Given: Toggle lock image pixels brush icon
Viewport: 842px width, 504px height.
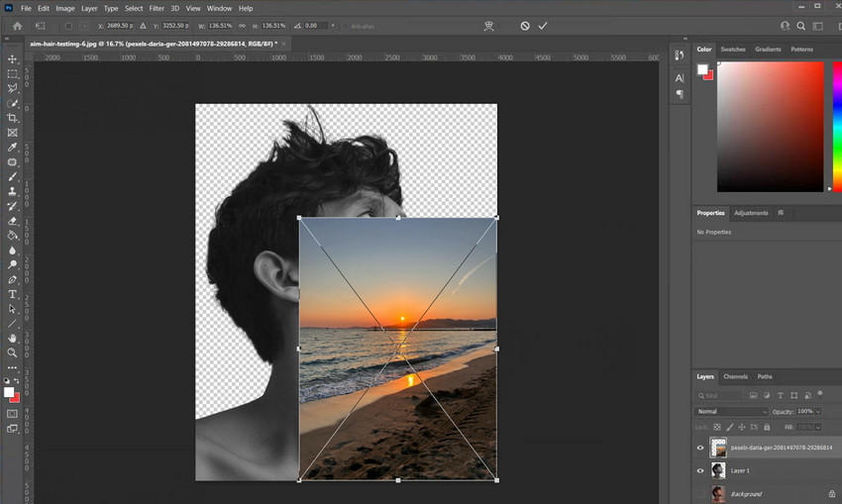Looking at the screenshot, I should click(729, 427).
